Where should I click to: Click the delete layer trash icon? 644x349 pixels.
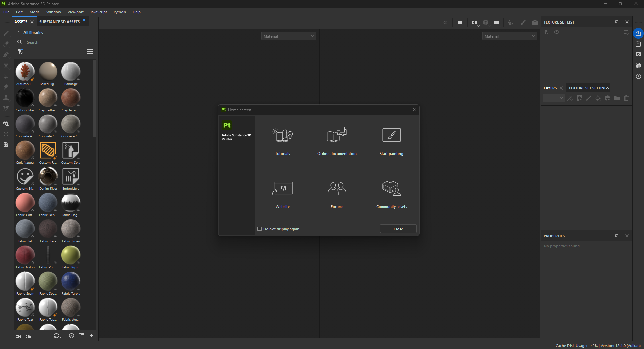(626, 98)
